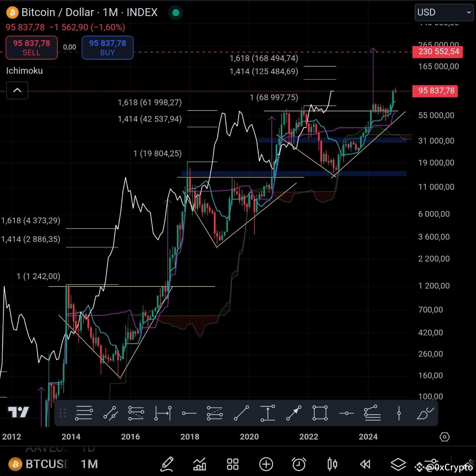Select the trend line tool
Image resolution: width=476 pixels, height=476 pixels.
241,413
